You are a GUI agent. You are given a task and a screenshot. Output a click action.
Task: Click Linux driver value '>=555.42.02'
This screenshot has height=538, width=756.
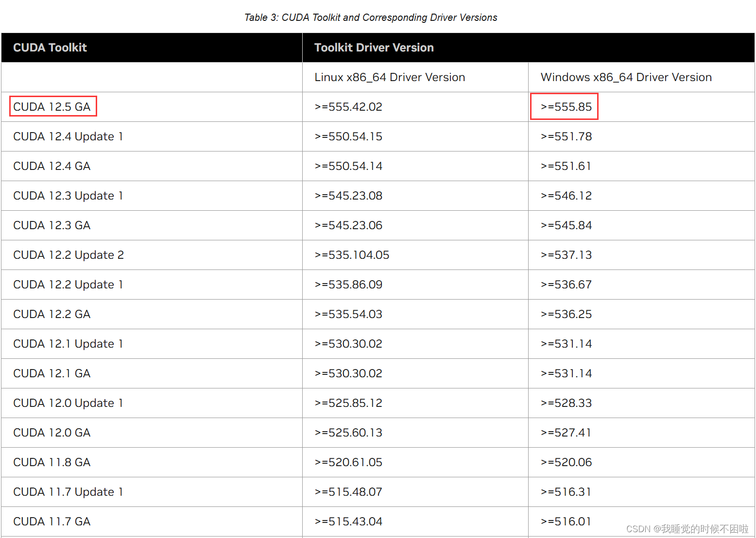point(348,107)
